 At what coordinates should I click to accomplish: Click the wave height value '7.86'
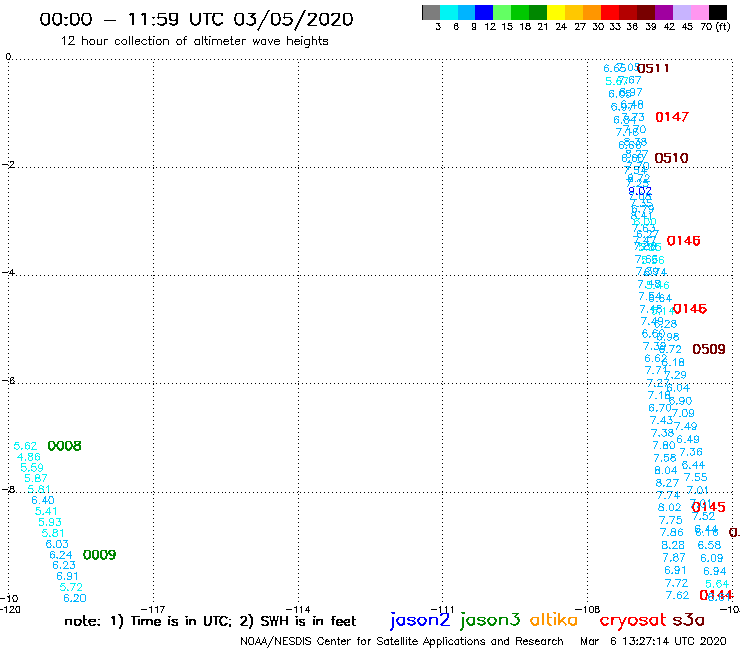pos(672,532)
